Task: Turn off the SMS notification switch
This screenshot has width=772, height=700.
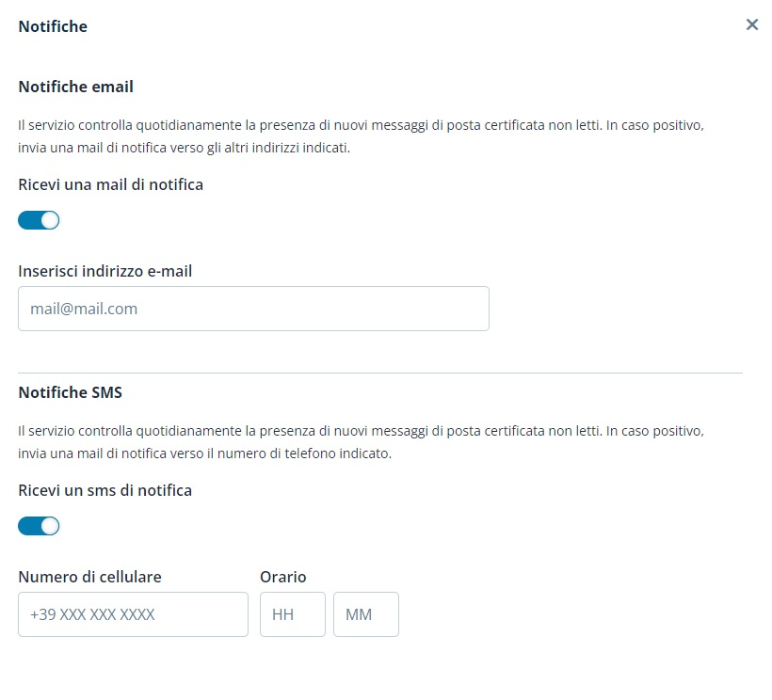Action: [x=39, y=526]
